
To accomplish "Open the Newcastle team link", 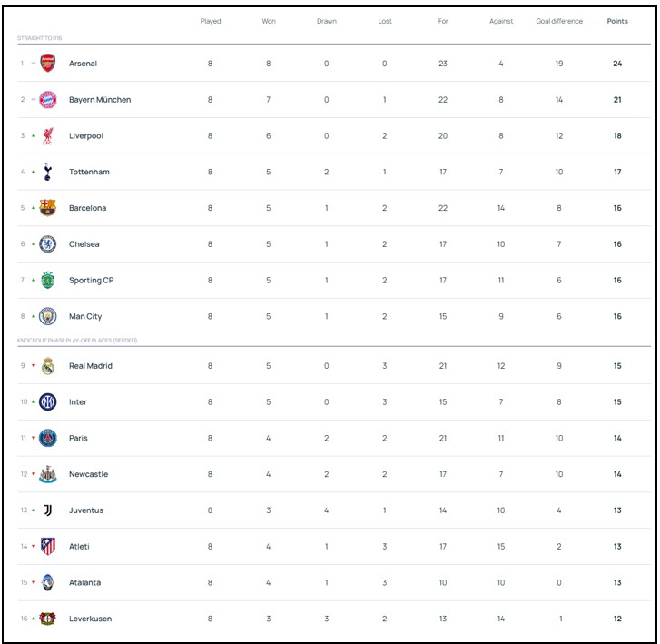I will 88,474.
